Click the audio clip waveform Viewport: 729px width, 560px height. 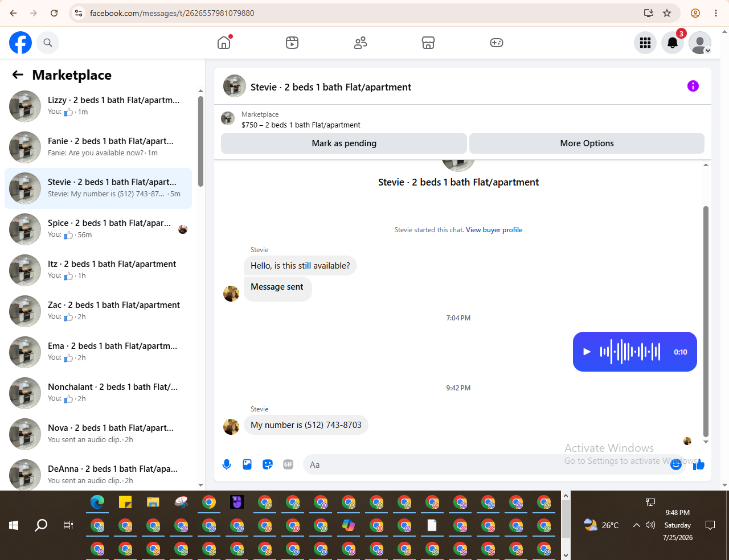coord(630,352)
